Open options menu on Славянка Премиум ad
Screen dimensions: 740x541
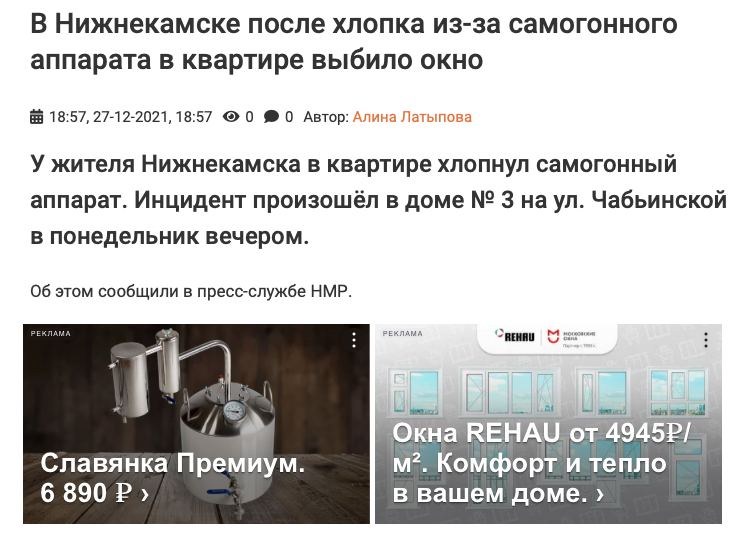pyautogui.click(x=354, y=340)
